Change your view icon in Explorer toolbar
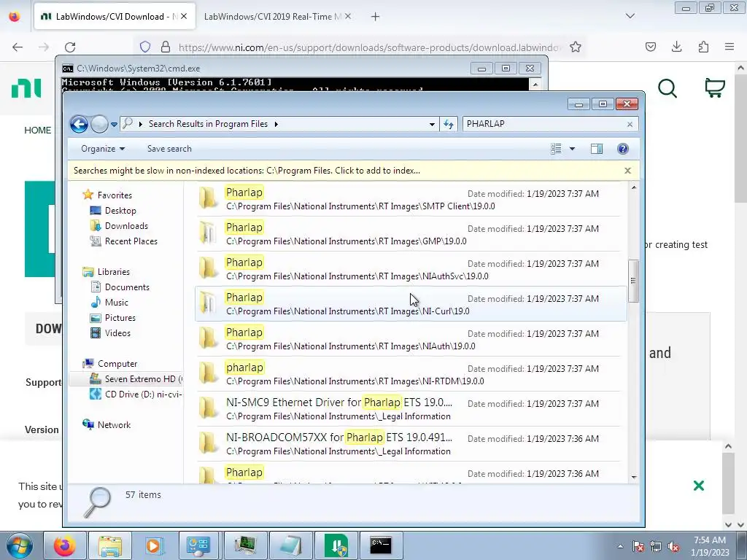This screenshot has width=747, height=560. point(556,149)
